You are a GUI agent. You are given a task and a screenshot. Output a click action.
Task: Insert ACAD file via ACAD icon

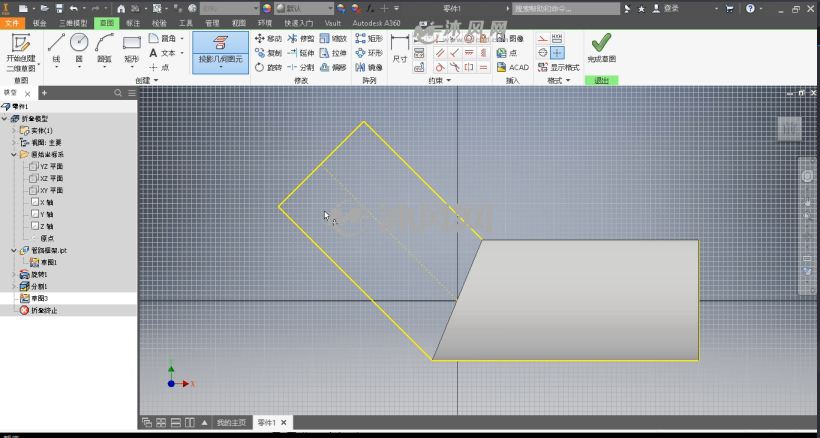coord(512,67)
